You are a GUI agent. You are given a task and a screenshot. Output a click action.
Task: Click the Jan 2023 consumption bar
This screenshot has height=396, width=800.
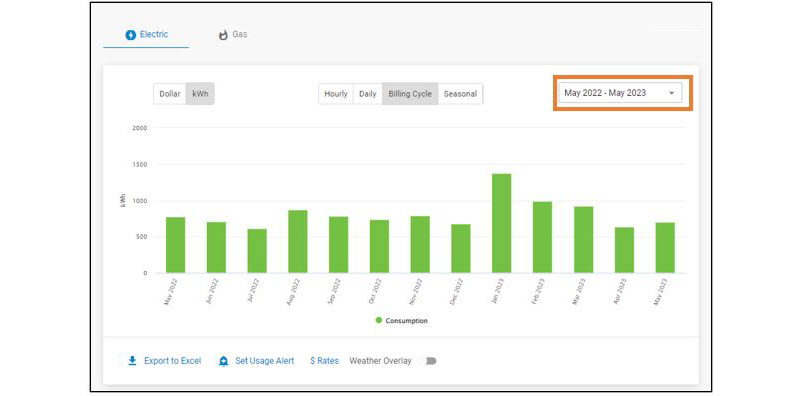502,224
